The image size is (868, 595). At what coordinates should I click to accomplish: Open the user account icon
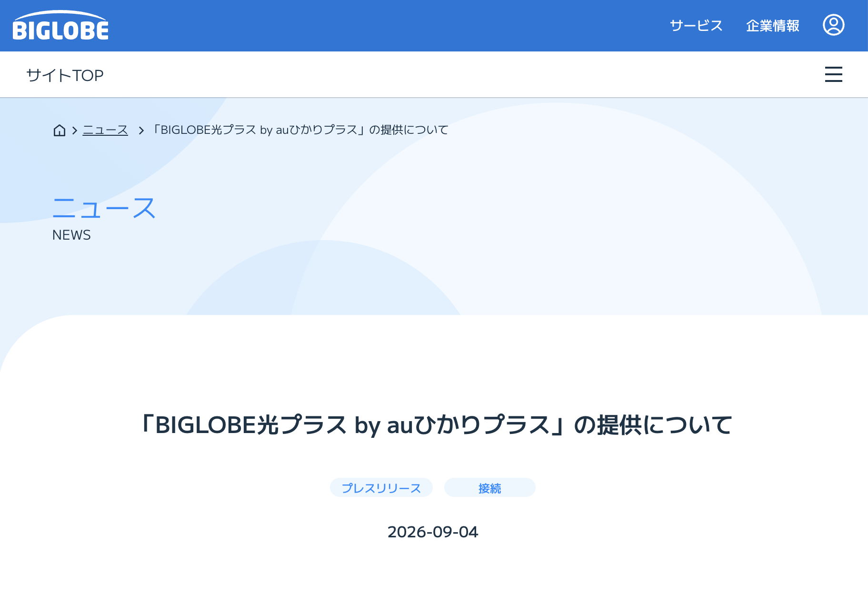point(833,25)
